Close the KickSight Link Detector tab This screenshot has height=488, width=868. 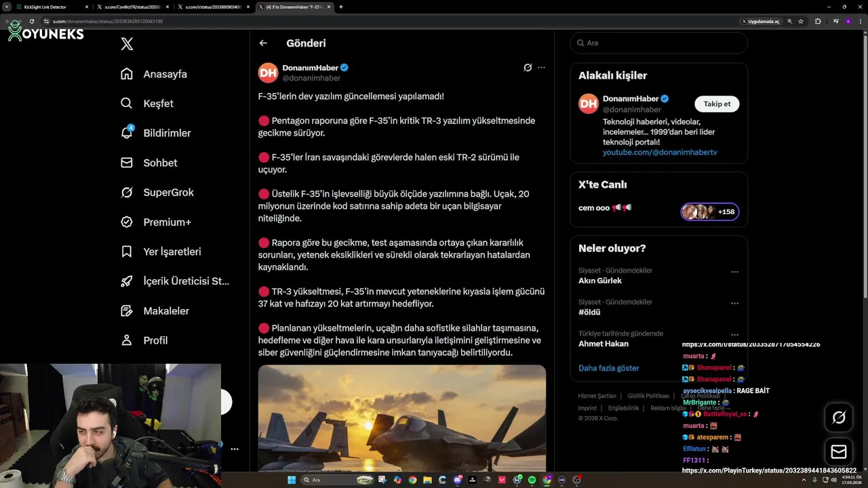87,7
